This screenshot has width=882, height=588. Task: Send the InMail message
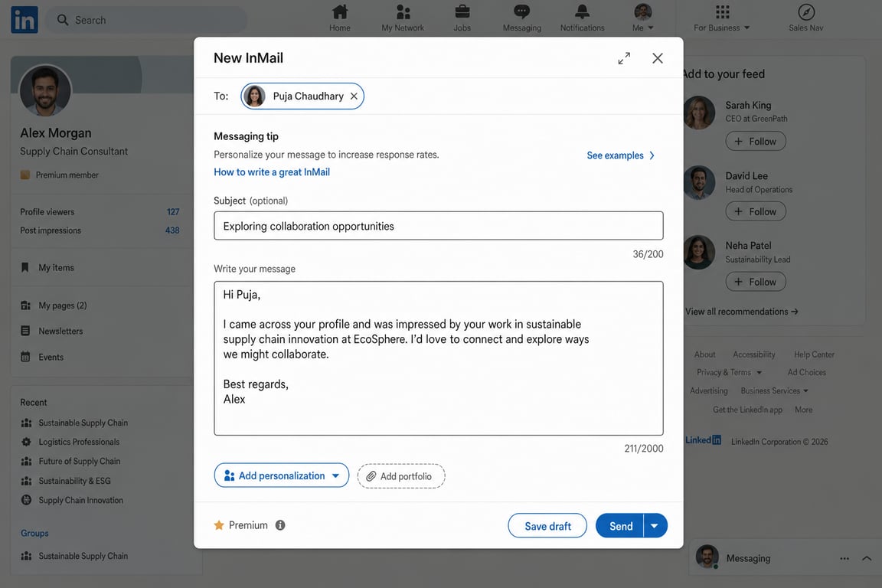tap(620, 525)
